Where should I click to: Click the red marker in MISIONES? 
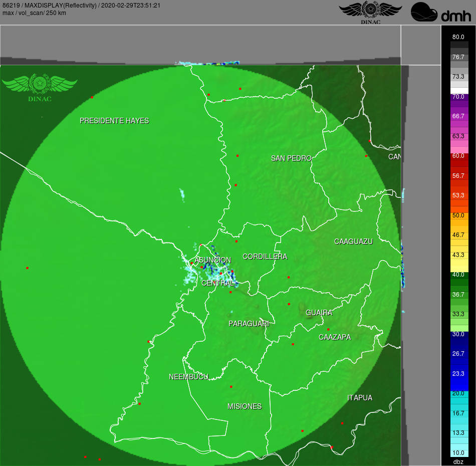[x=231, y=386]
